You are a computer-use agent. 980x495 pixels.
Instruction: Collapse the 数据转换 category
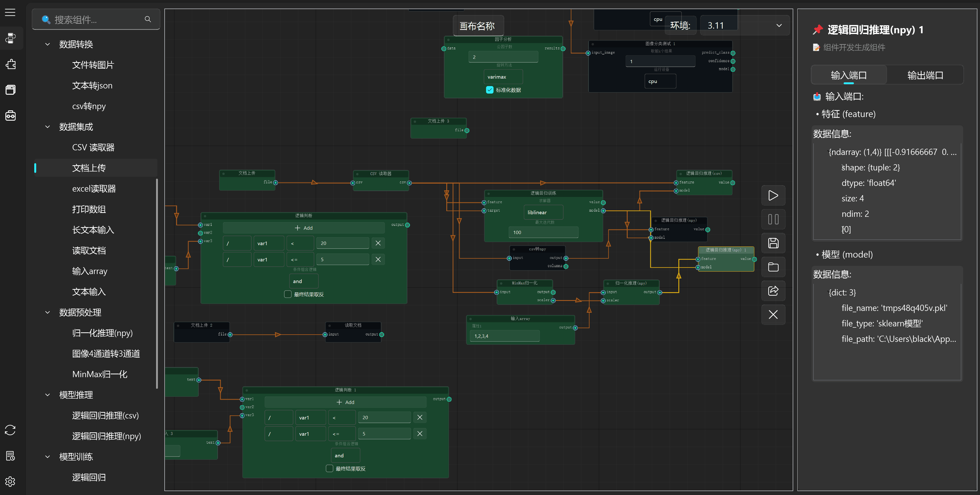click(48, 44)
